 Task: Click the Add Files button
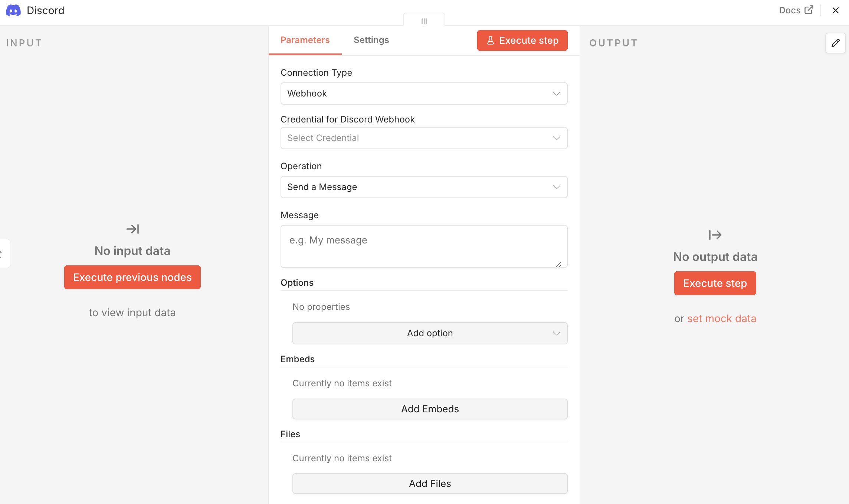(x=430, y=484)
